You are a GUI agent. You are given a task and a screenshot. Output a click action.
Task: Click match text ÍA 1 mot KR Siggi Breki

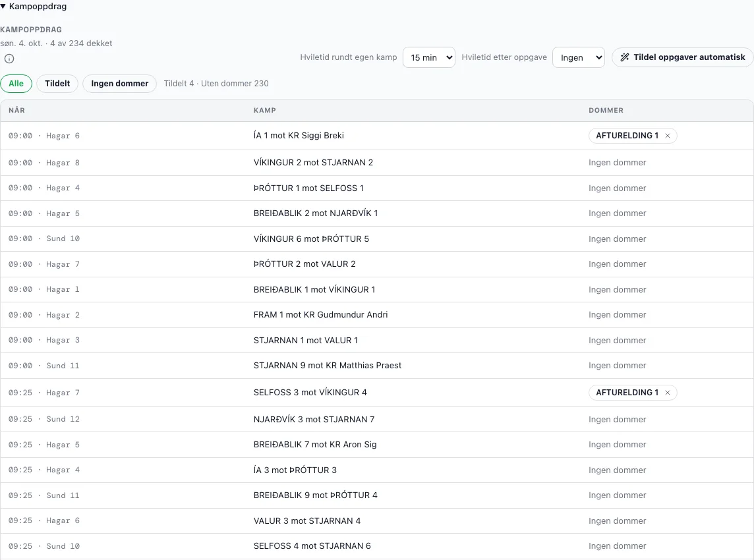(299, 136)
